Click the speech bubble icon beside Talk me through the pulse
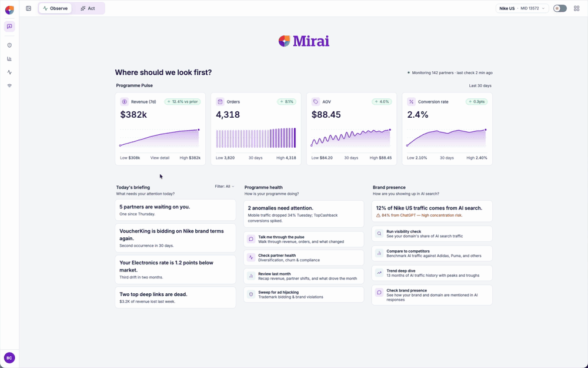 (251, 239)
